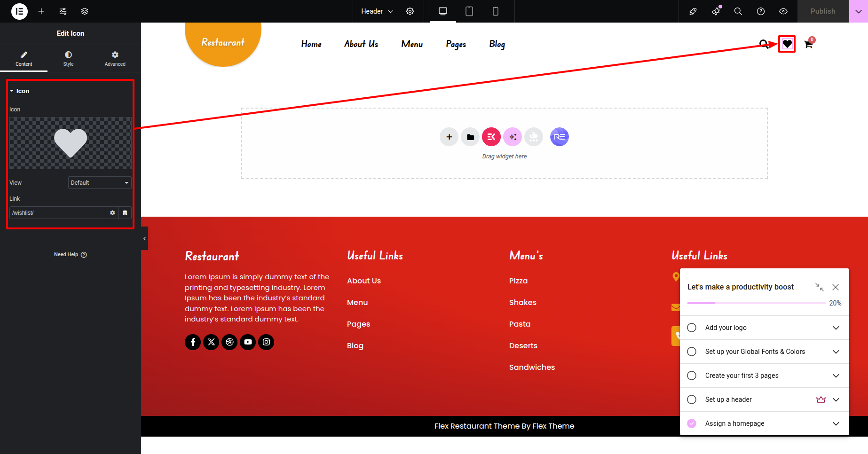This screenshot has height=454, width=868.
Task: Open the Finder search icon
Action: [738, 11]
